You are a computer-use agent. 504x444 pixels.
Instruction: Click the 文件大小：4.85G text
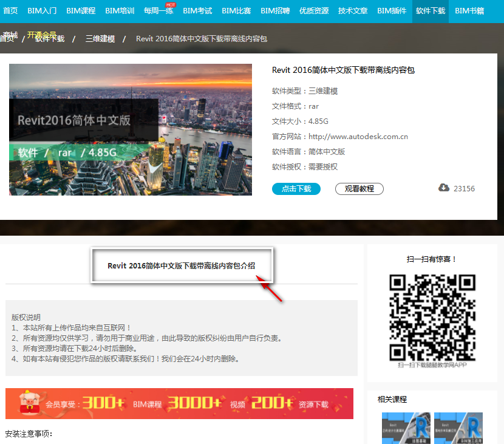[x=300, y=121]
